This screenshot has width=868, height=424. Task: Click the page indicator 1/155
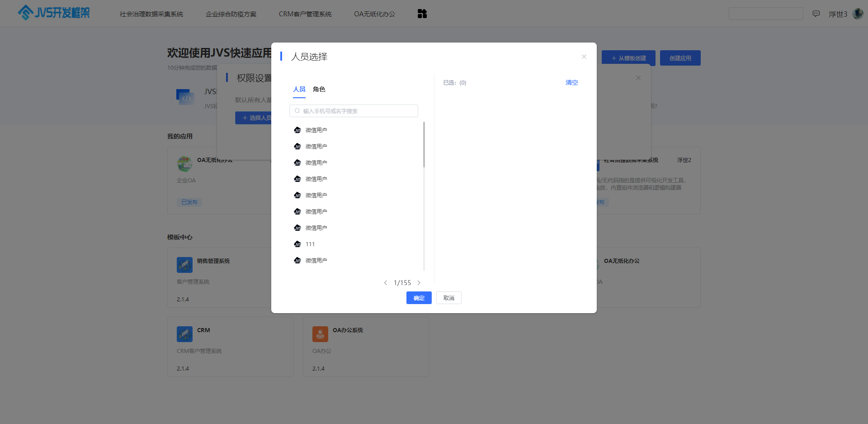point(402,283)
